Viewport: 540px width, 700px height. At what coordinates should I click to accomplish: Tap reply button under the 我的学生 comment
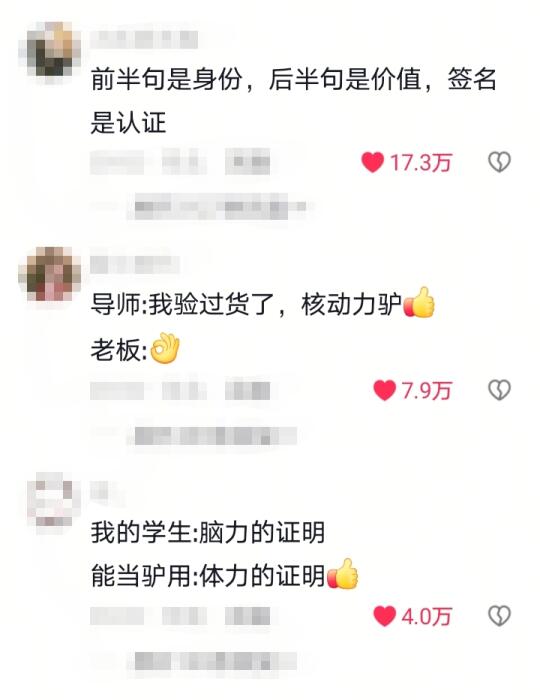248,617
